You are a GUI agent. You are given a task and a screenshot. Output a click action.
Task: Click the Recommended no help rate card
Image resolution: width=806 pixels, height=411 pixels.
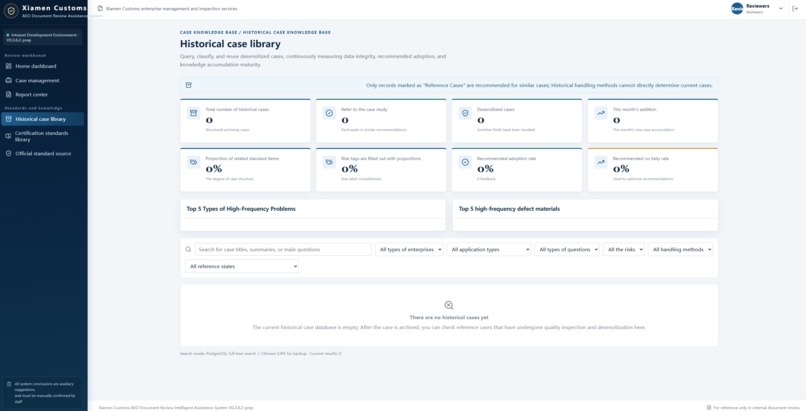click(653, 170)
